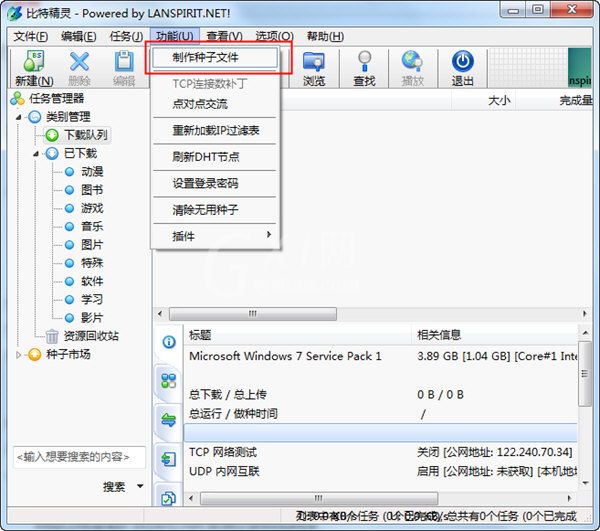Image resolution: width=600 pixels, height=531 pixels.
Task: Expand the 种子市场 tree node
Action: pos(18,355)
